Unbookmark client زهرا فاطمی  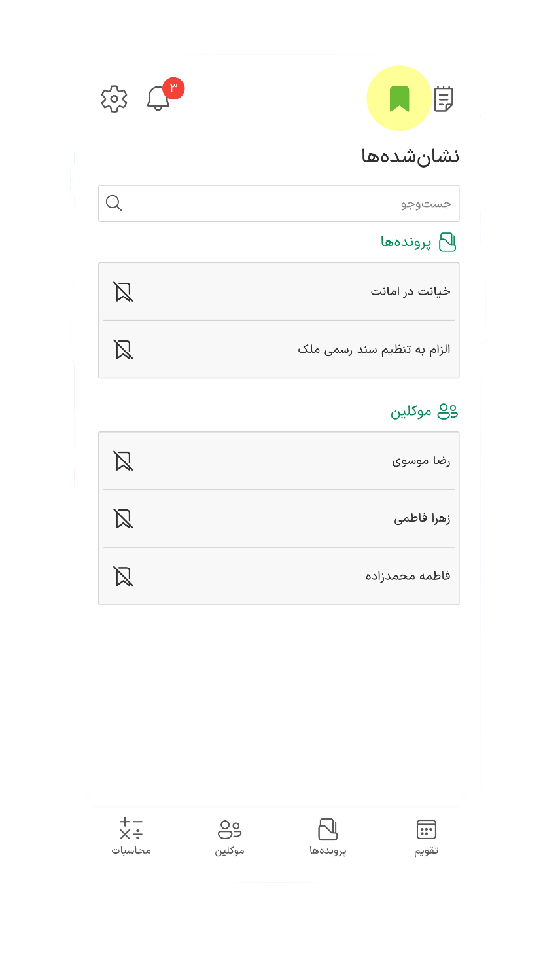(x=123, y=518)
